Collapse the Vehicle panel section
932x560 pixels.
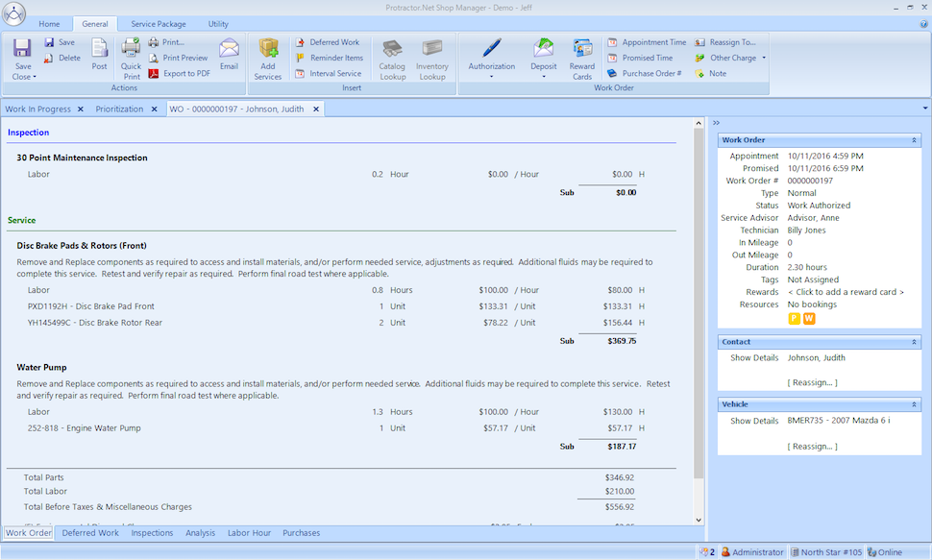(914, 404)
